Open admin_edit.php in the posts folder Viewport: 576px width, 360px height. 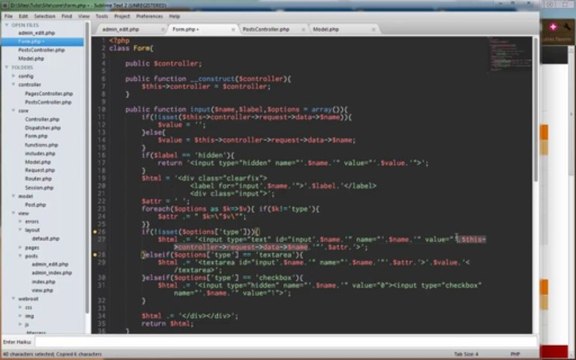[50, 264]
